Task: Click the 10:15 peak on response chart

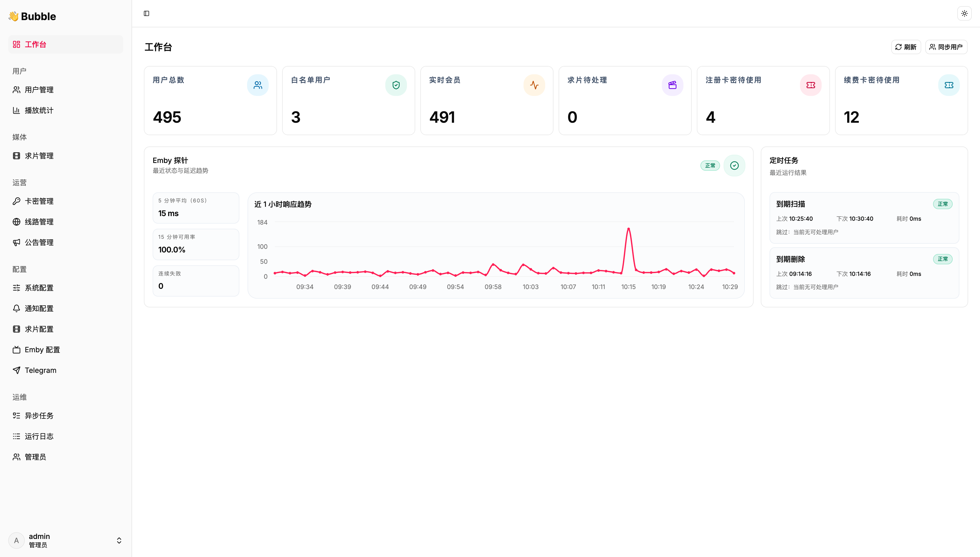Action: click(628, 229)
